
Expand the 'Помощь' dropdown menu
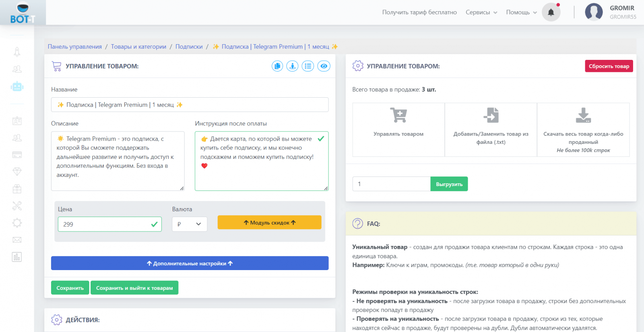click(x=522, y=12)
